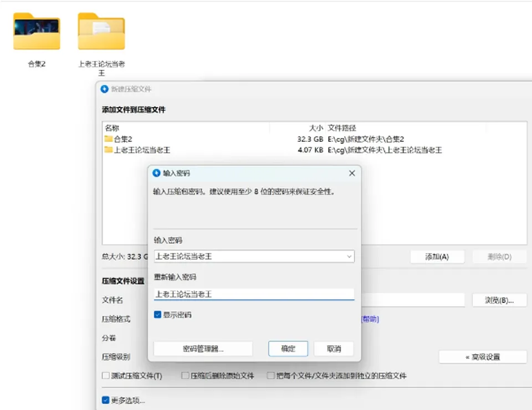
Task: Focus the 重新输入密码 field
Action: click(254, 294)
